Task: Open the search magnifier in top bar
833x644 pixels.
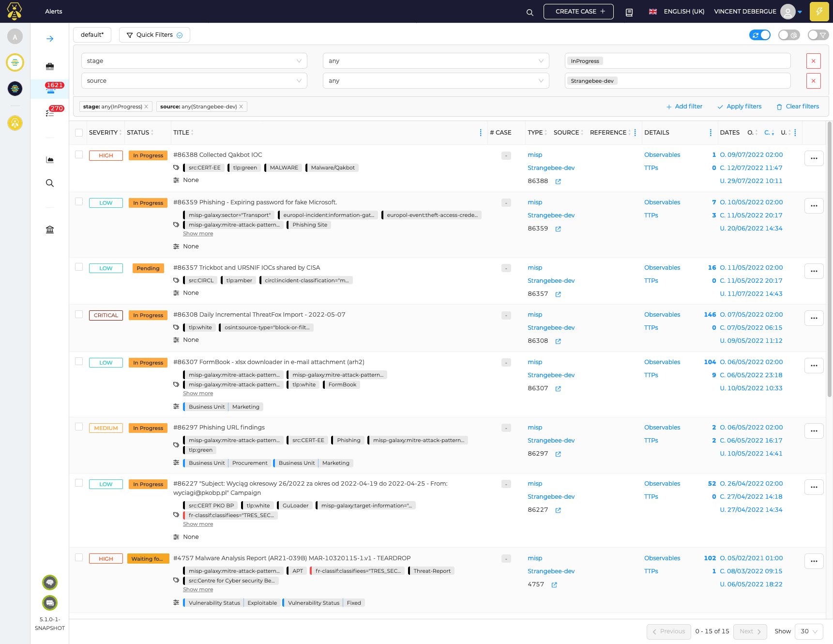Action: pyautogui.click(x=530, y=12)
